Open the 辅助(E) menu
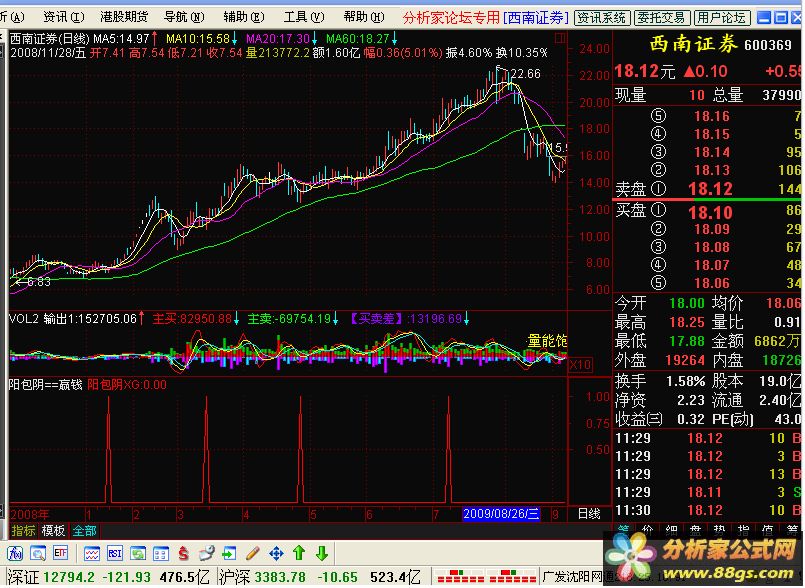The image size is (805, 588). [x=244, y=17]
